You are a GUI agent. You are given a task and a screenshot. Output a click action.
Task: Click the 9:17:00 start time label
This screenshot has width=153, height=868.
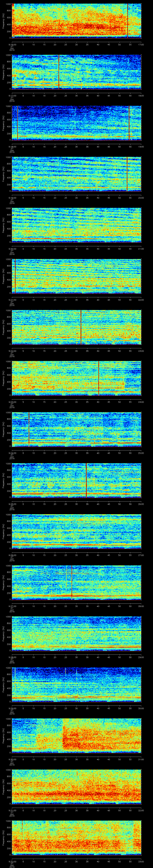(x=12, y=96)
